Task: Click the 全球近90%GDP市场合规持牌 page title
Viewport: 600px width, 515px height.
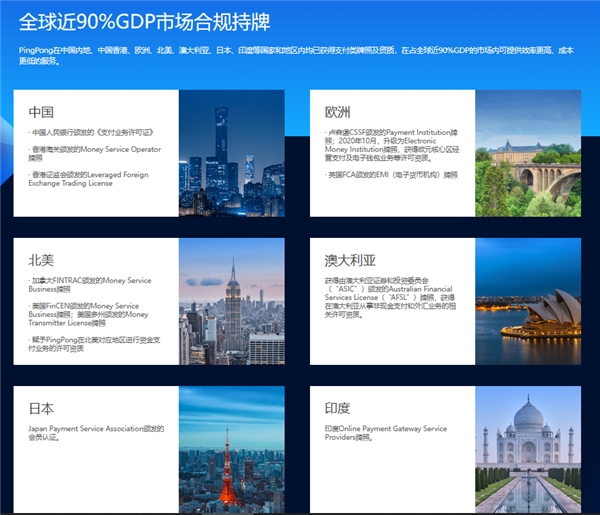Action: [144, 21]
